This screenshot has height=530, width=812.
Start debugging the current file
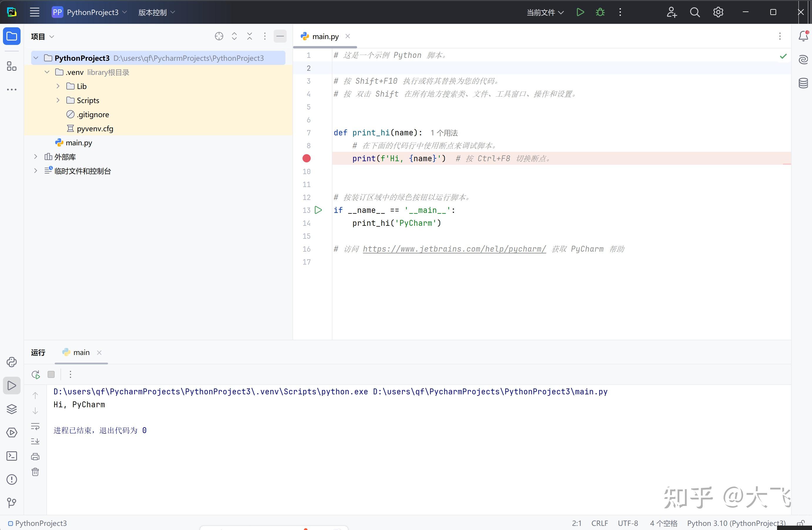[x=600, y=12]
